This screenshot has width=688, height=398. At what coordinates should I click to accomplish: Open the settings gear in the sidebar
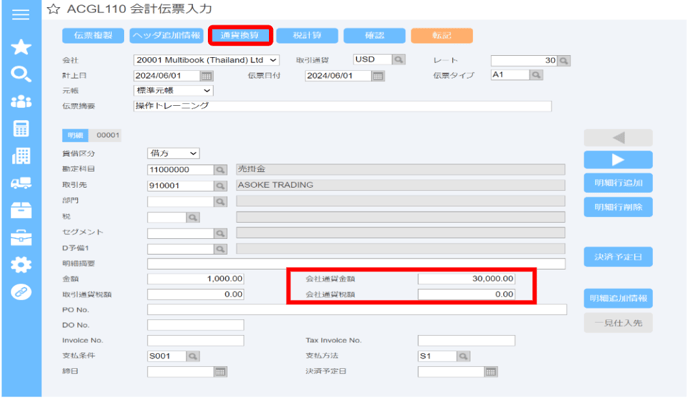[x=21, y=265]
